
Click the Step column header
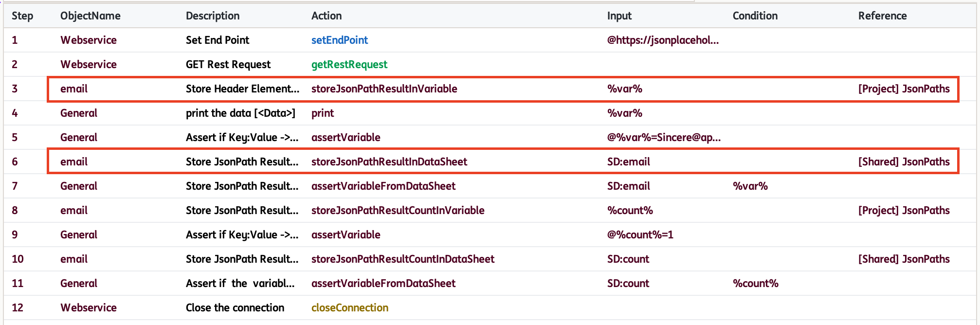click(22, 16)
